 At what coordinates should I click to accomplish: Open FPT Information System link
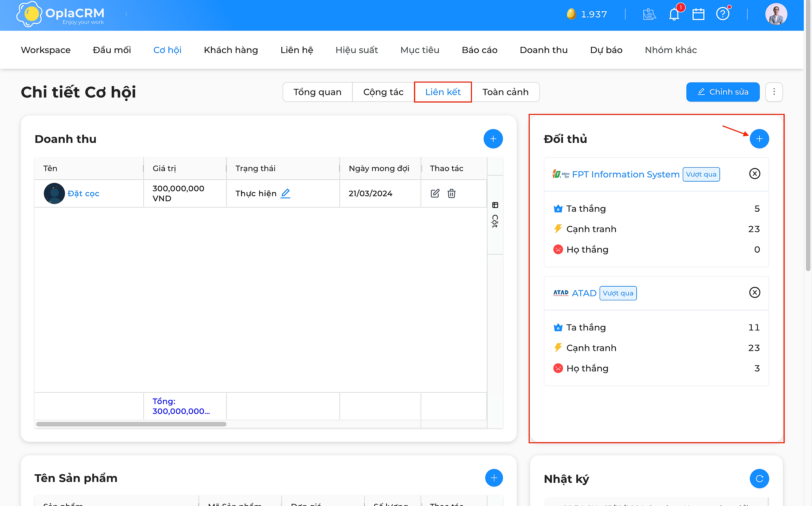pyautogui.click(x=625, y=174)
